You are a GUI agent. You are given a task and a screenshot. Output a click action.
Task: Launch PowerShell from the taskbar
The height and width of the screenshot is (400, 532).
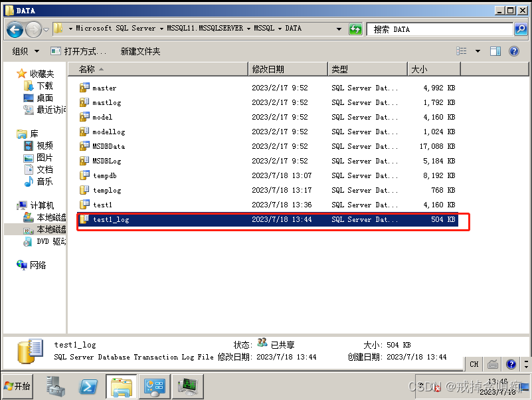(x=88, y=386)
